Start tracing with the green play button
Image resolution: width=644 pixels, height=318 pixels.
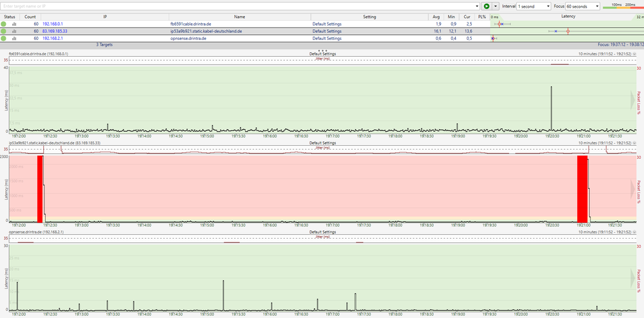coord(486,6)
